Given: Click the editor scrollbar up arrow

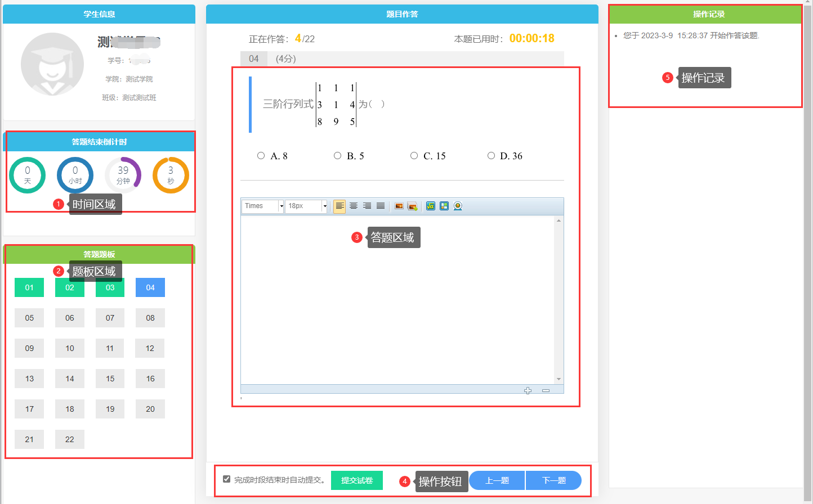Looking at the screenshot, I should coord(559,220).
